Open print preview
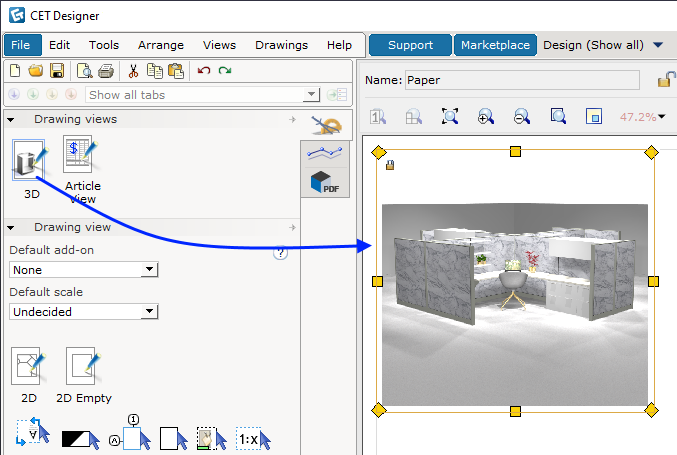Viewport: 677px width, 455px height. [84, 71]
